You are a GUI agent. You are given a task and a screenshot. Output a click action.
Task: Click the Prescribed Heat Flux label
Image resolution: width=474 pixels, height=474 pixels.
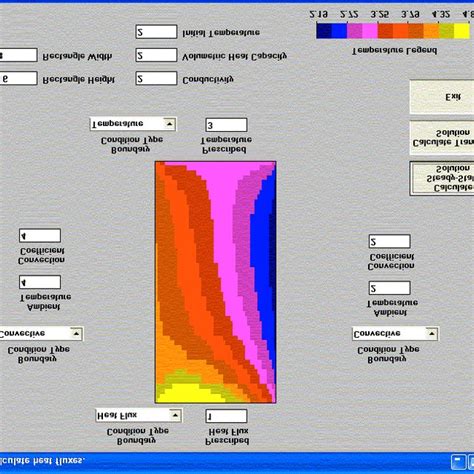point(227,436)
